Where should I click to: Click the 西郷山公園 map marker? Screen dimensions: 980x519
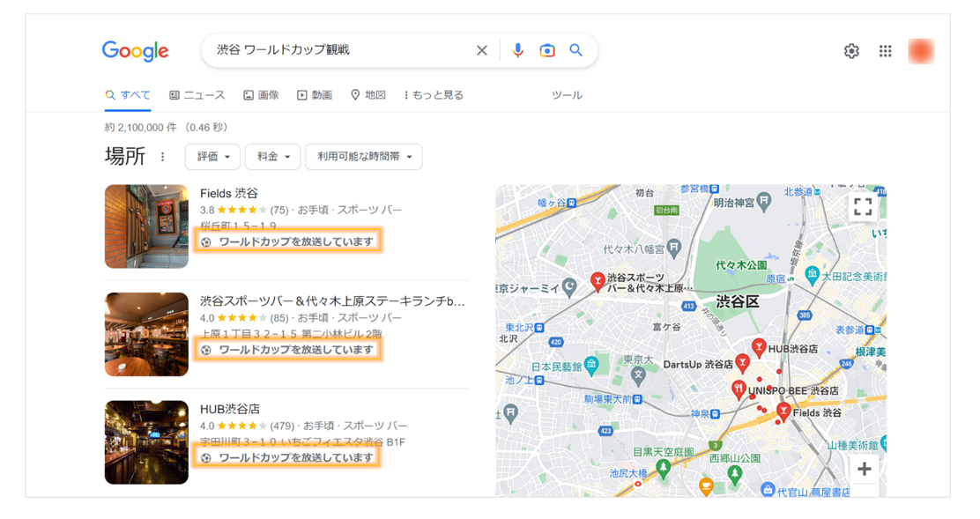click(735, 474)
